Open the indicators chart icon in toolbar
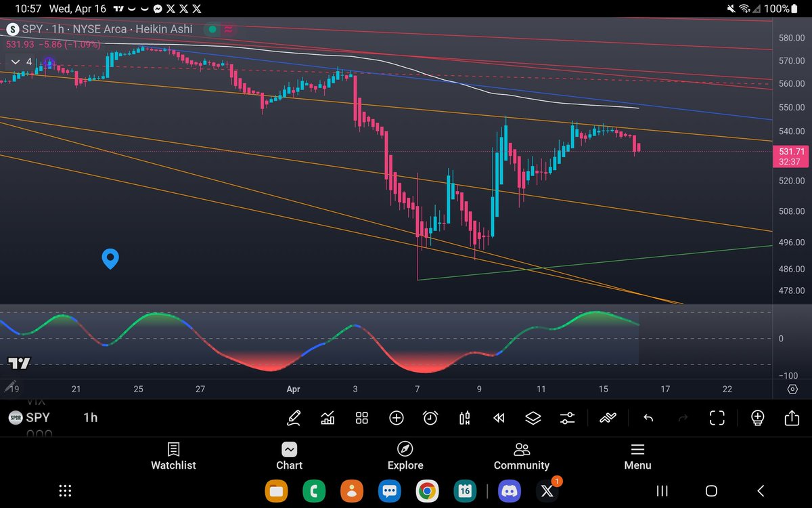 tap(328, 418)
